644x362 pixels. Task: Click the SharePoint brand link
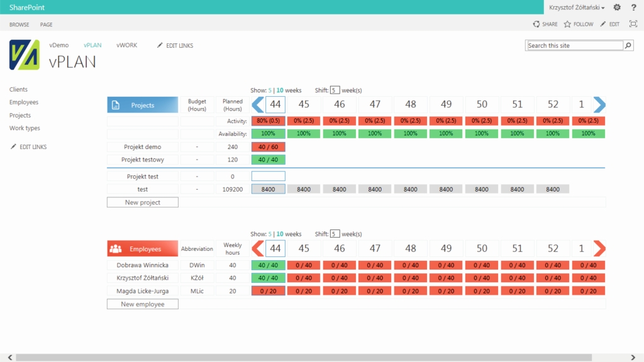click(x=26, y=8)
